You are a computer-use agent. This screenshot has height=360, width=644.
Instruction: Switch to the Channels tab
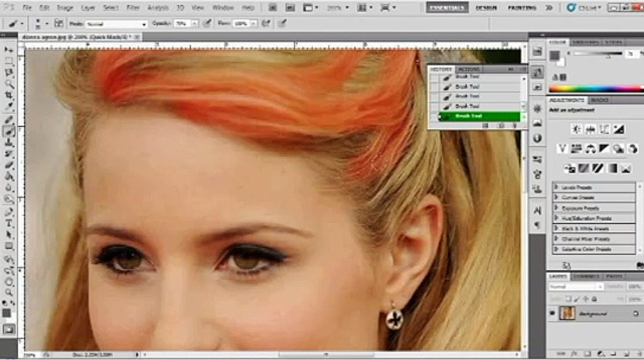click(x=586, y=276)
